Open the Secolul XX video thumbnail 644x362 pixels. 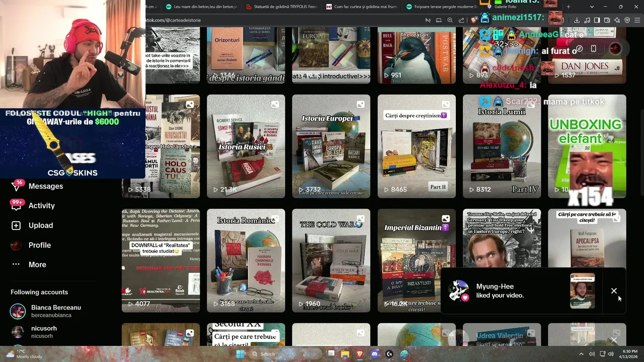(246, 334)
